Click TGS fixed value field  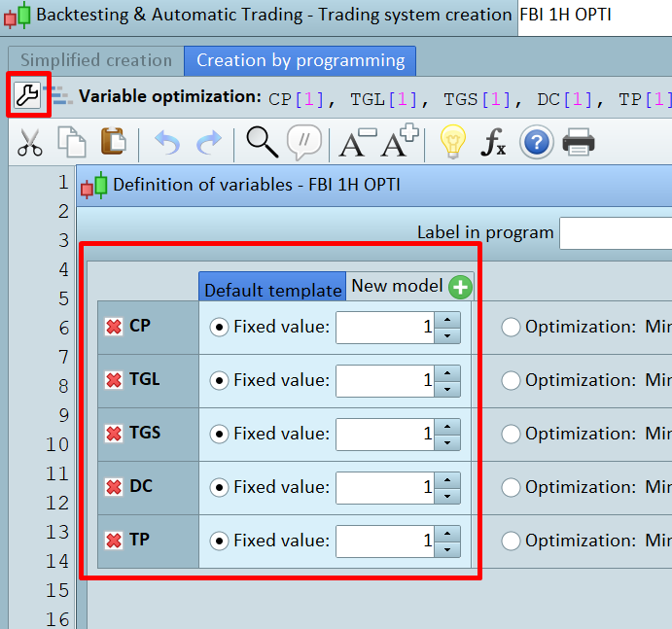(385, 435)
